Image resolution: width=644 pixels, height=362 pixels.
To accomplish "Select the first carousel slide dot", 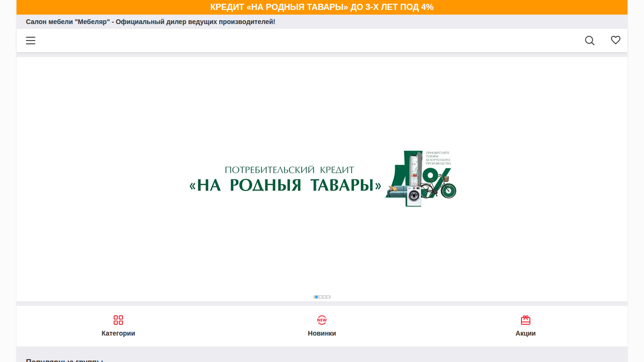I will (316, 297).
